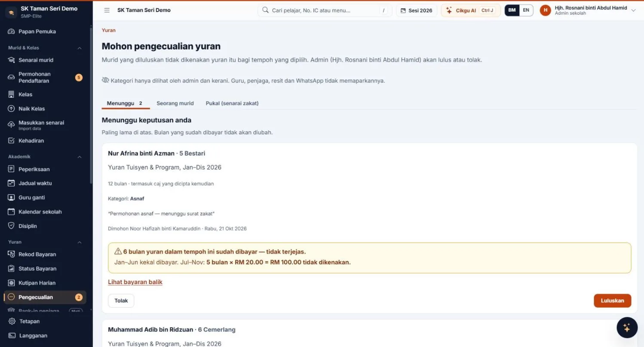Toggle the sidebar with the hamburger icon
This screenshot has width=644, height=347.
pos(107,10)
